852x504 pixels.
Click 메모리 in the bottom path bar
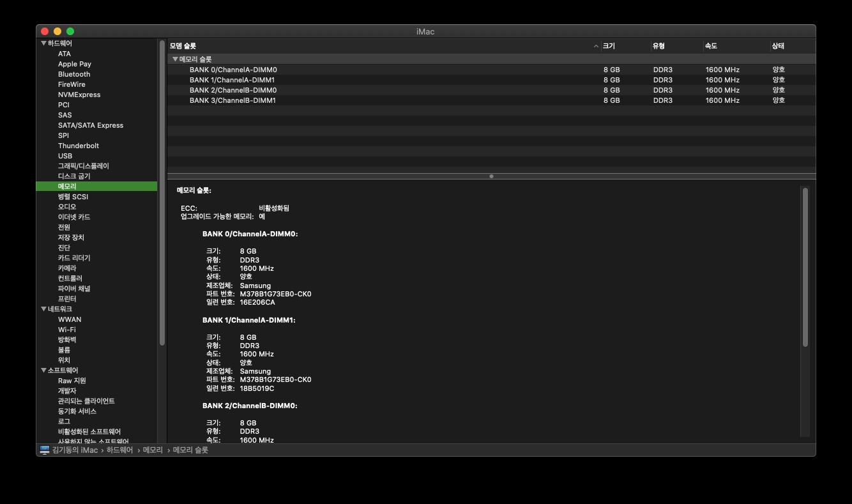tap(153, 450)
